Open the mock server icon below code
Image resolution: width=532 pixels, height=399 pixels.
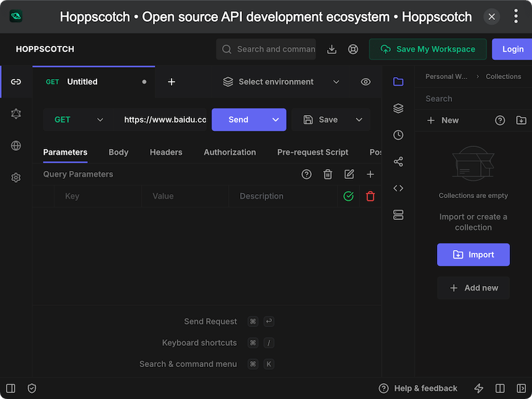coord(398,215)
